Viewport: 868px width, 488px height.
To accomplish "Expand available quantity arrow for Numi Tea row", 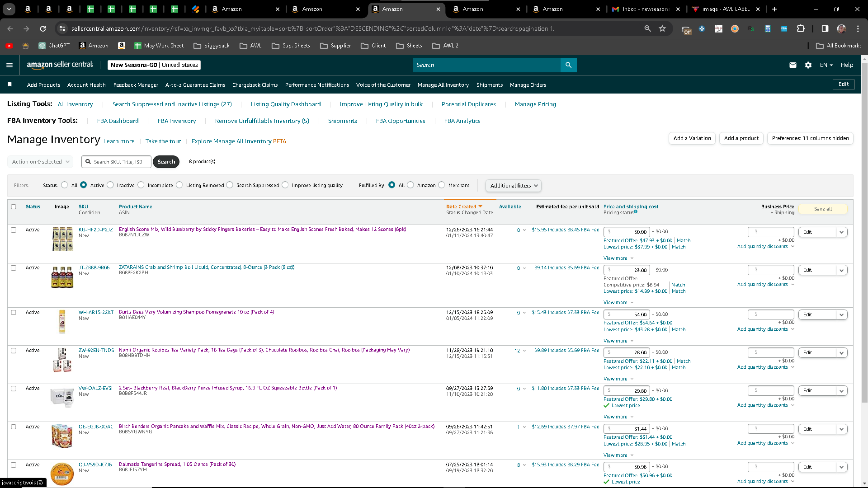I will click(x=524, y=351).
